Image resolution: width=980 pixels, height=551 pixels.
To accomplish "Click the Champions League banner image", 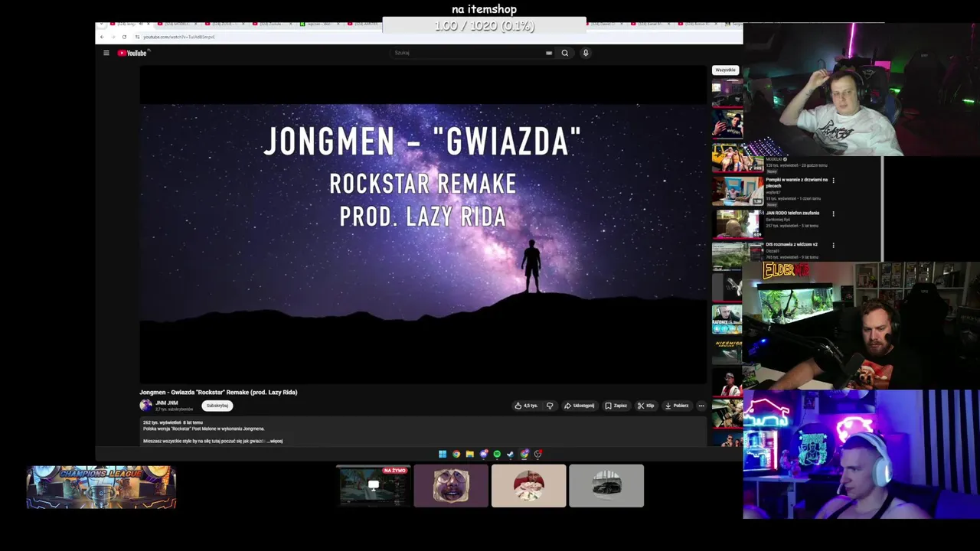I will 101,487.
